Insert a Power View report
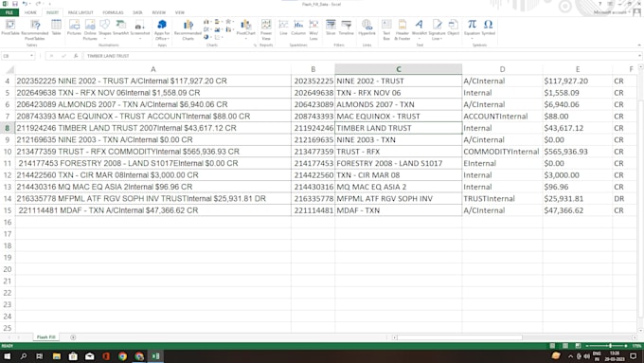The height and width of the screenshot is (363, 644). click(x=266, y=29)
